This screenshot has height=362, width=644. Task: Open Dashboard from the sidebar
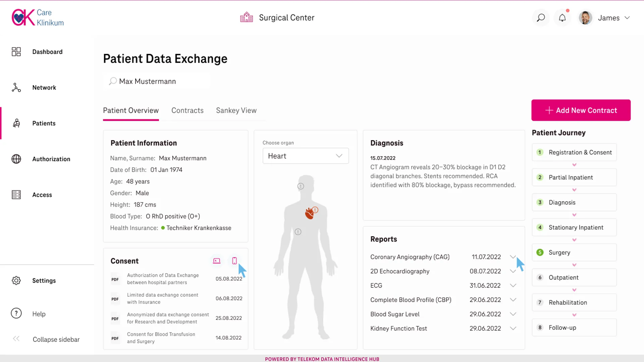pos(47,52)
